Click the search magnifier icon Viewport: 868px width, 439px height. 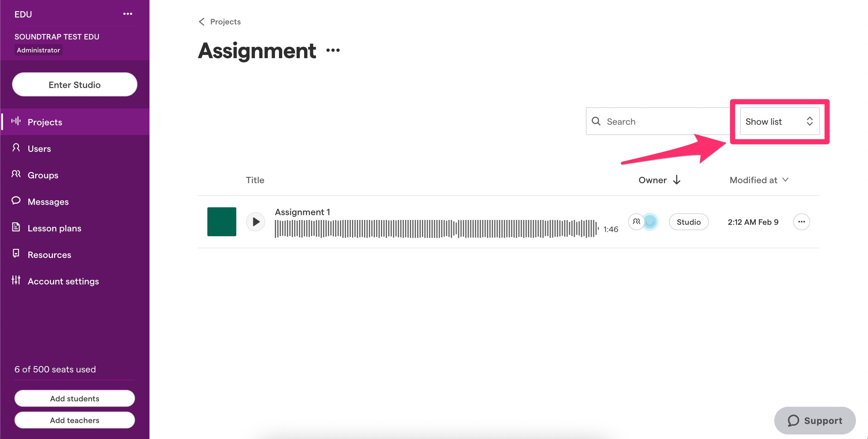[x=596, y=121]
